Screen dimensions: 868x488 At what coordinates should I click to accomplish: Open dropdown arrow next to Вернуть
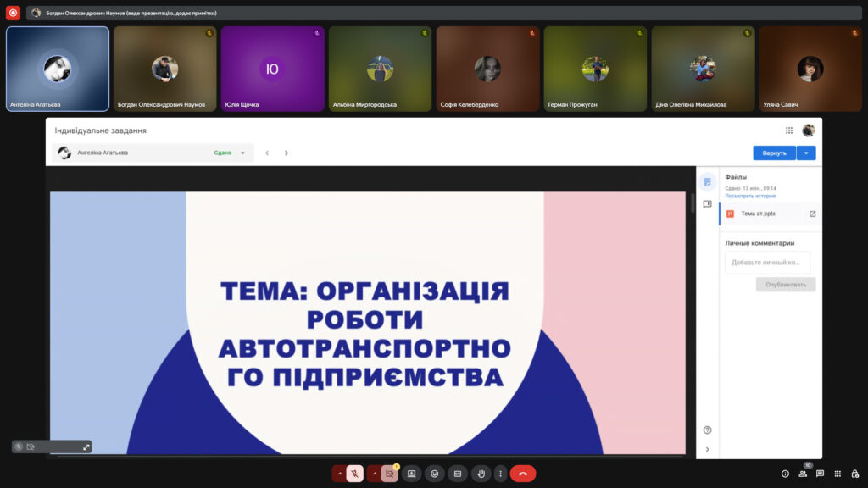[806, 152]
